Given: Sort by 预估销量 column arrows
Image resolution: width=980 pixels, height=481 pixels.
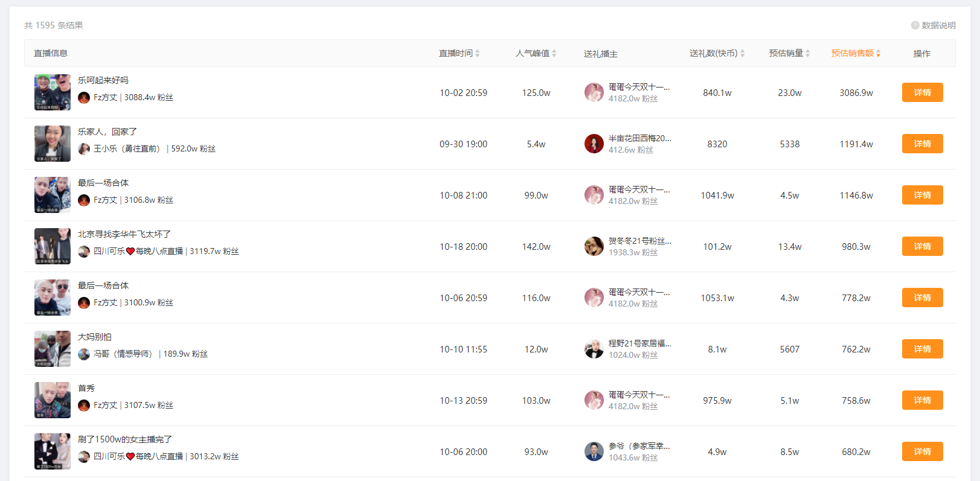Looking at the screenshot, I should pyautogui.click(x=807, y=53).
